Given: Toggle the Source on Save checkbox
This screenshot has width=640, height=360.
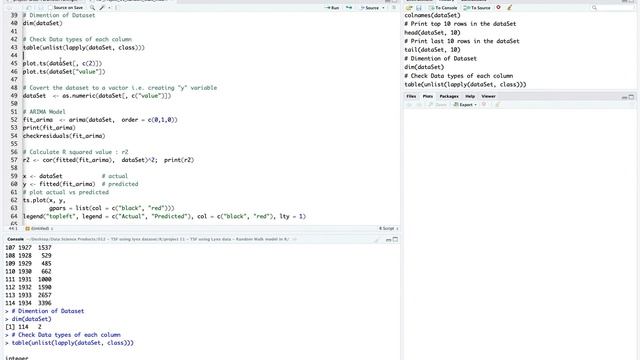Looking at the screenshot, I should pyautogui.click(x=50, y=8).
